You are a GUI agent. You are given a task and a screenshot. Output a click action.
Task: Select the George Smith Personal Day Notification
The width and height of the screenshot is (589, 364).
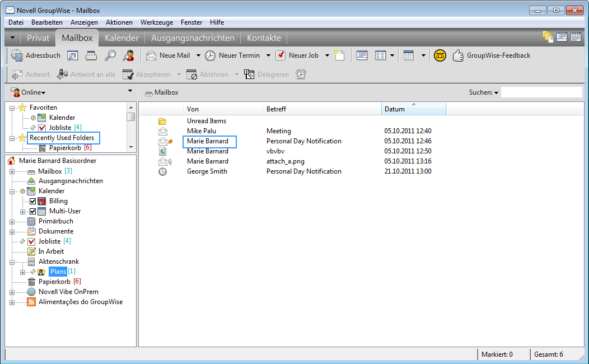point(295,171)
